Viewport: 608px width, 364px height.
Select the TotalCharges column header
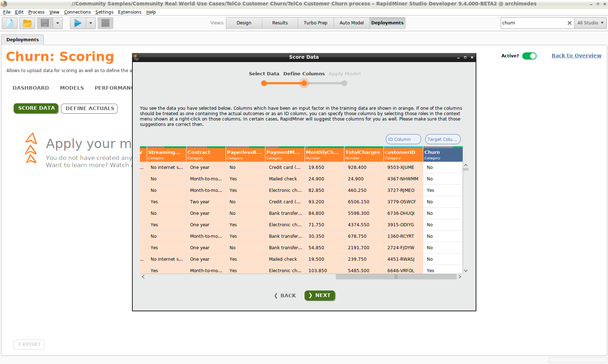click(364, 155)
